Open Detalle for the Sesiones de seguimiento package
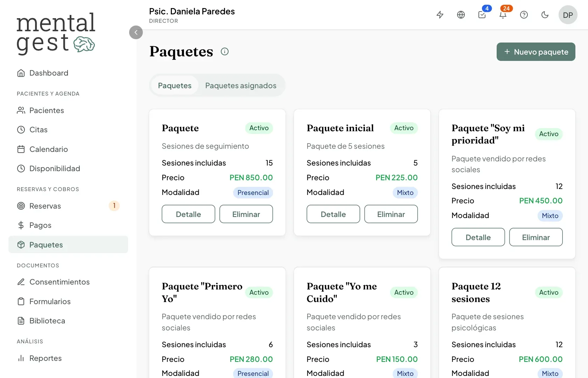 [x=188, y=214]
